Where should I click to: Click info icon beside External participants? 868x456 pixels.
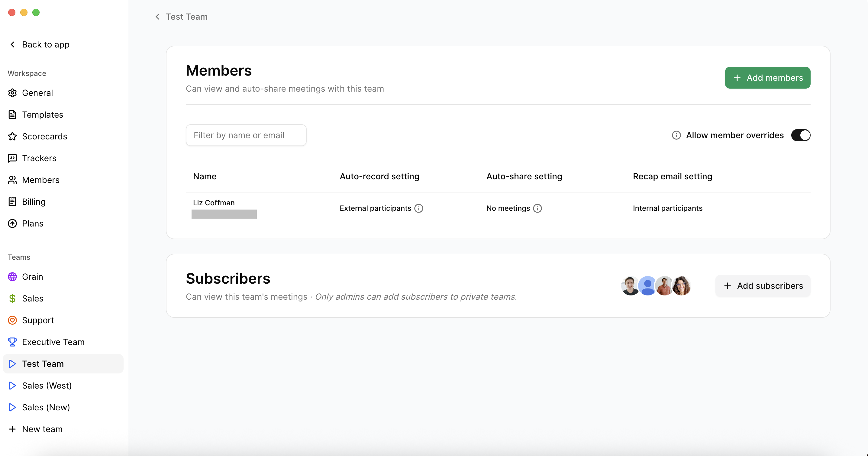pyautogui.click(x=418, y=208)
